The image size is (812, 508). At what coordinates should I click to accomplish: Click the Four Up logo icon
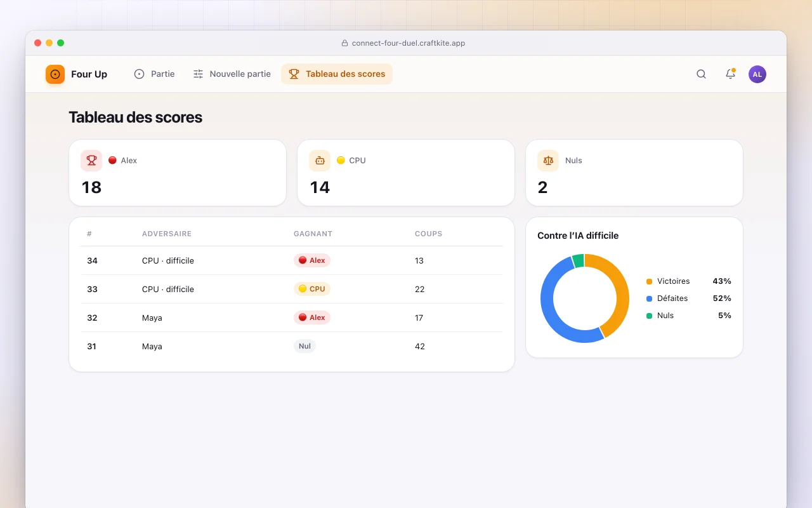pyautogui.click(x=55, y=74)
